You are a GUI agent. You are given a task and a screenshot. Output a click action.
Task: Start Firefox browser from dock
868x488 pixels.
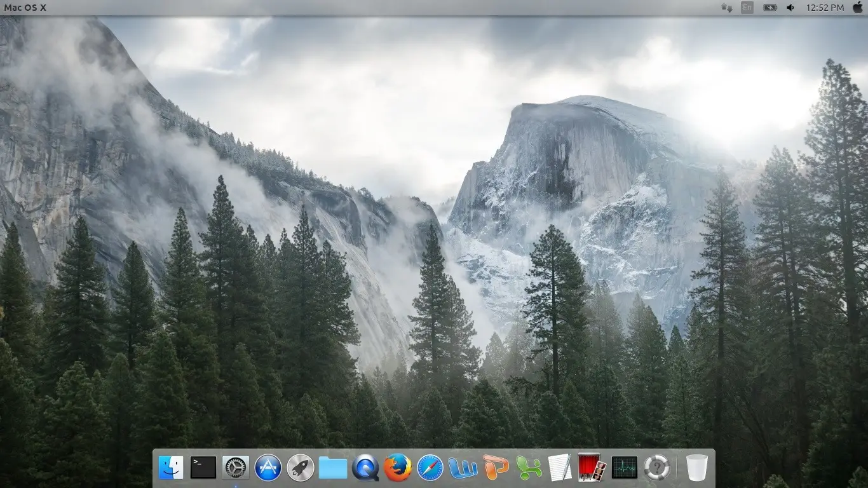click(x=398, y=468)
